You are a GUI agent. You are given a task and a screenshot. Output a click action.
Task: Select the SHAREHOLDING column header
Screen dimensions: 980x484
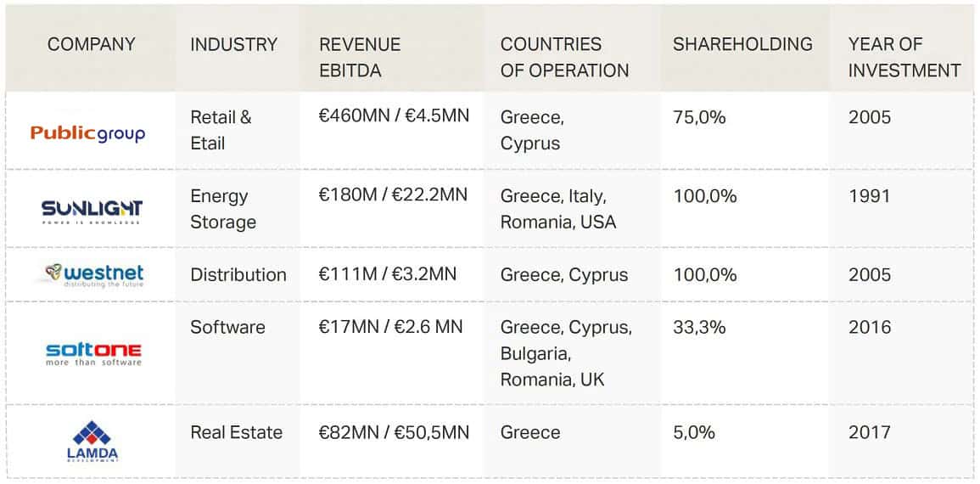coord(742,44)
